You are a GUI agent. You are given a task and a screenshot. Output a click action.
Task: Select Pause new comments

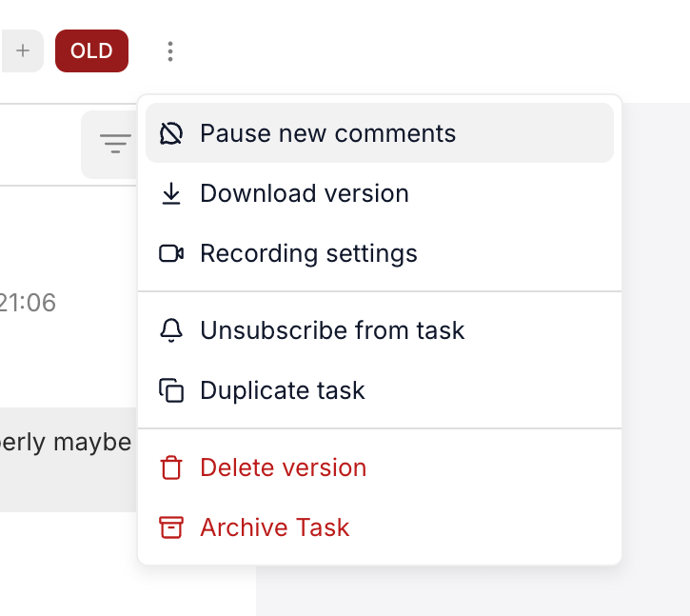[x=327, y=133]
